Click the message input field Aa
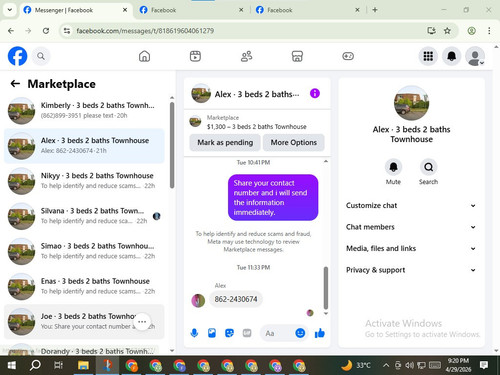 coord(277,333)
